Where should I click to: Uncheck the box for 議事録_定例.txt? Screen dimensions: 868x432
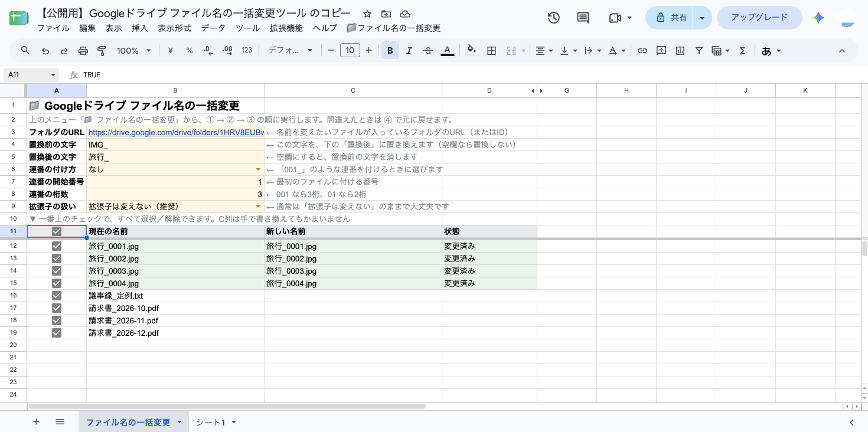pyautogui.click(x=57, y=296)
